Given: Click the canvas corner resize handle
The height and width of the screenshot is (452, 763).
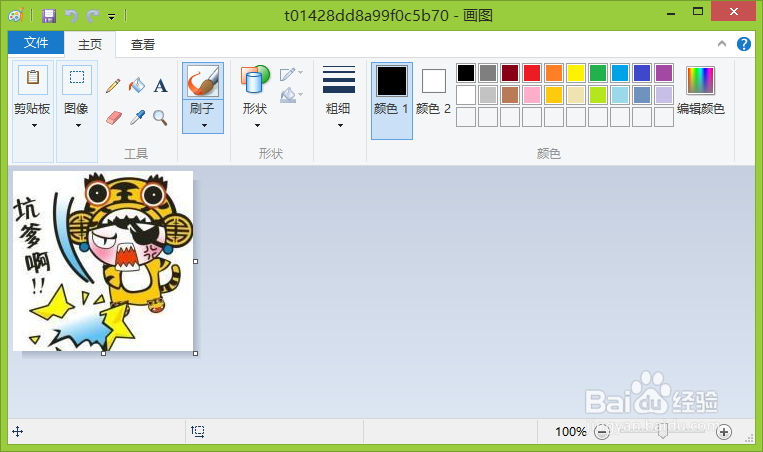Looking at the screenshot, I should tap(196, 353).
